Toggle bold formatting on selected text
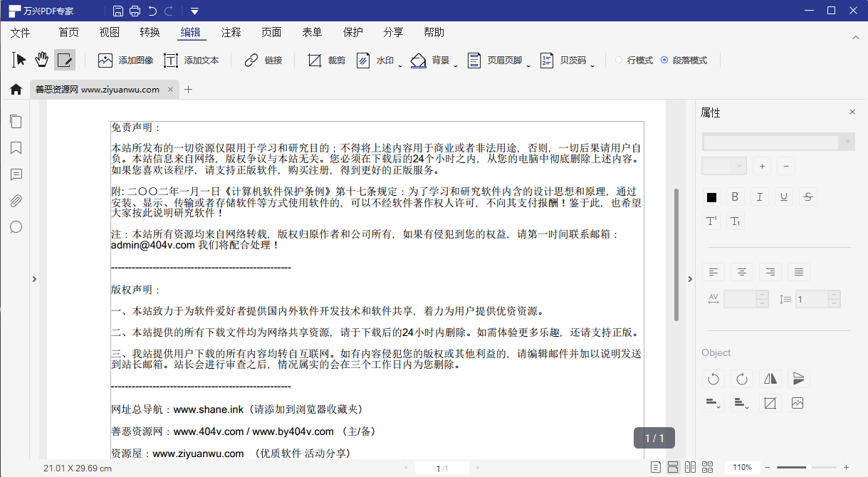The image size is (868, 477). click(x=735, y=196)
